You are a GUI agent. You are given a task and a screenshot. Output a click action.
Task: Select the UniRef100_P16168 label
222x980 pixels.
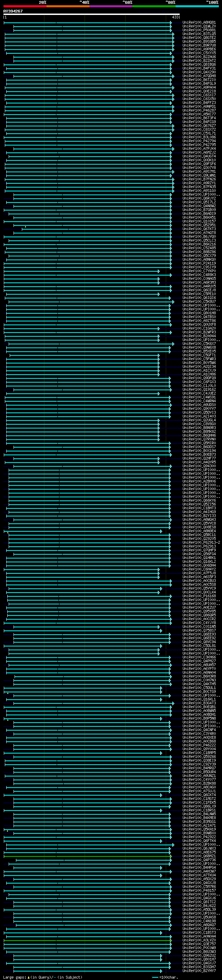199,596
